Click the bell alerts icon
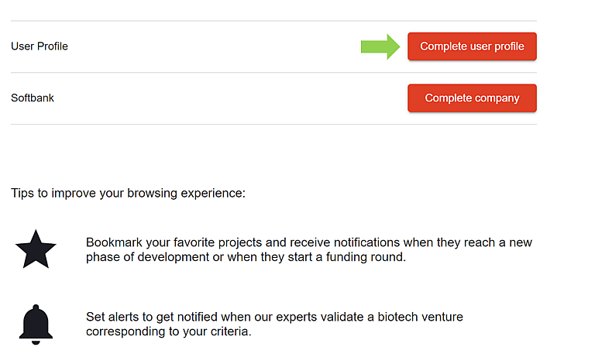Viewport: 595px width, 364px height. [x=36, y=325]
